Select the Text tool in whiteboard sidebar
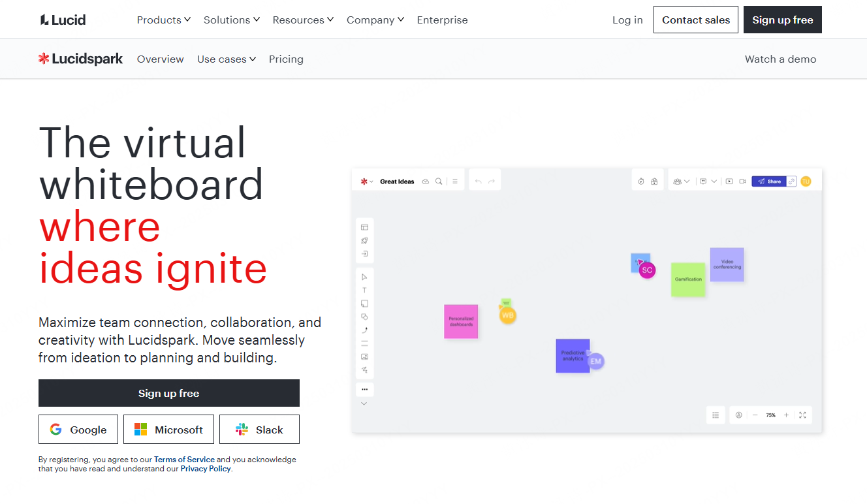This screenshot has height=504, width=867. click(364, 291)
